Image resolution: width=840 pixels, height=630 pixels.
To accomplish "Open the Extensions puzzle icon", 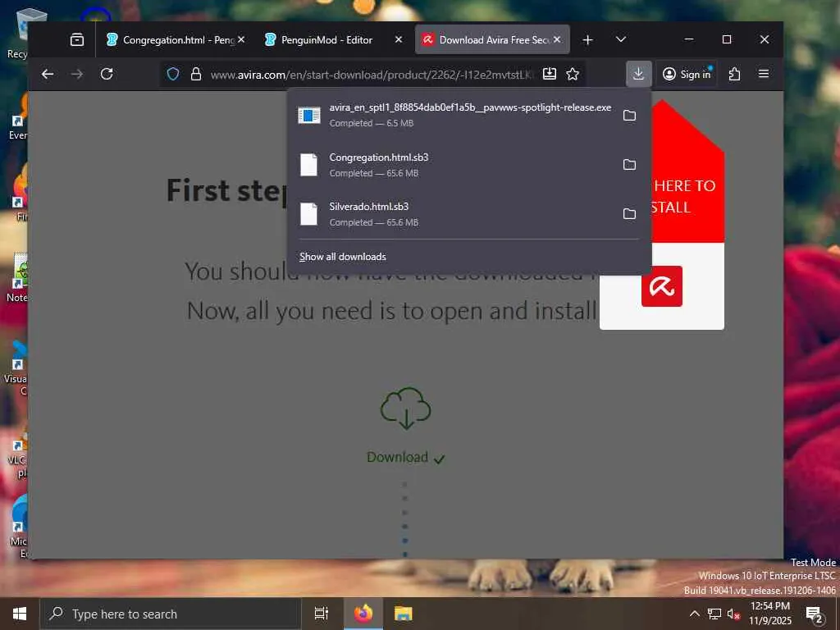I will [734, 74].
